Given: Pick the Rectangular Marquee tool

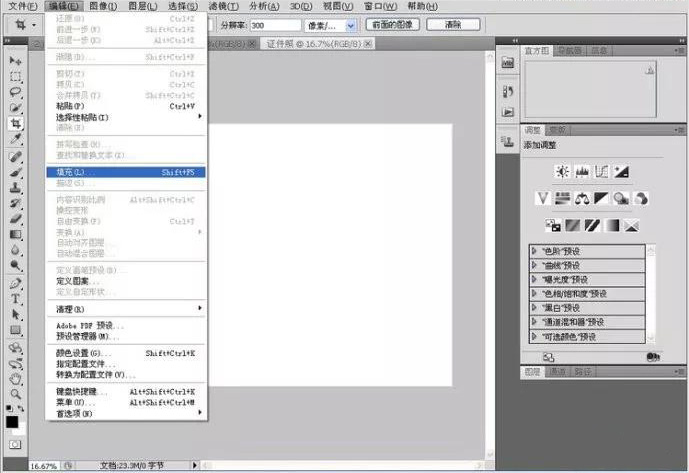Looking at the screenshot, I should (x=16, y=77).
